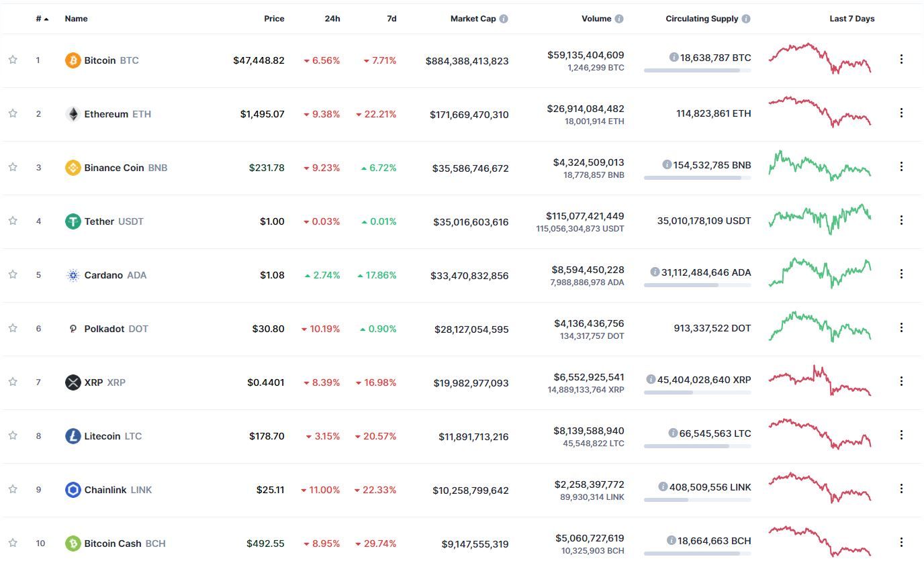Click the Bitcoin orange logo icon
Screen dimensions: 924x567
[73, 60]
